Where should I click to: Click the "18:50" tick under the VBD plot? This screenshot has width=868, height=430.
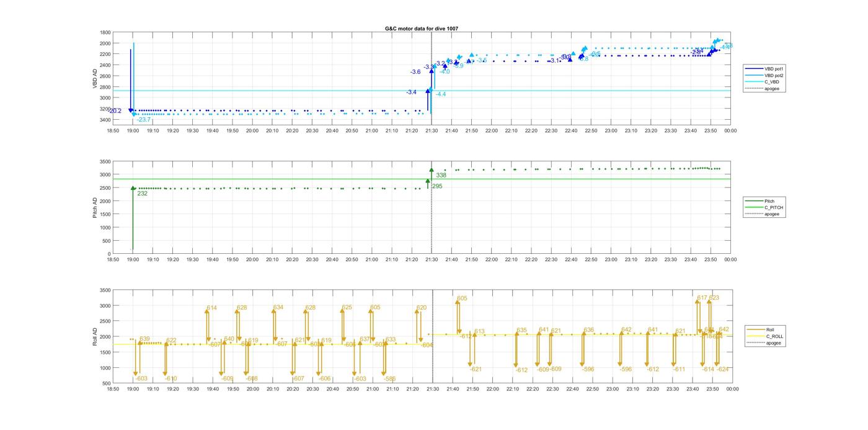113,130
